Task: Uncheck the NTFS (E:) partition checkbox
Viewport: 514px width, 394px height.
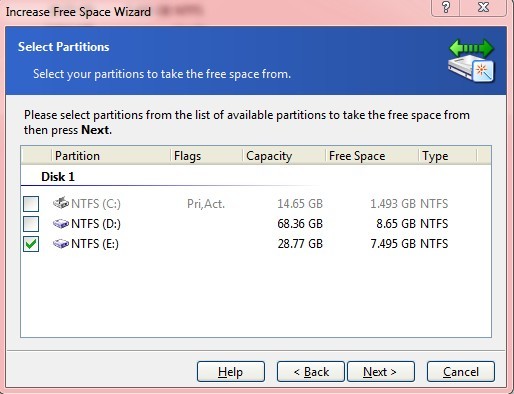Action: click(31, 244)
